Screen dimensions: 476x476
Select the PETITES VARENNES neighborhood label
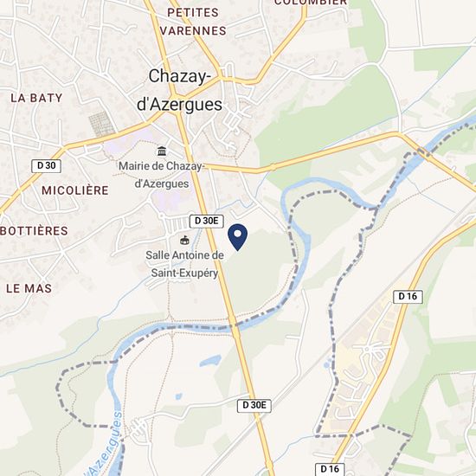(193, 22)
